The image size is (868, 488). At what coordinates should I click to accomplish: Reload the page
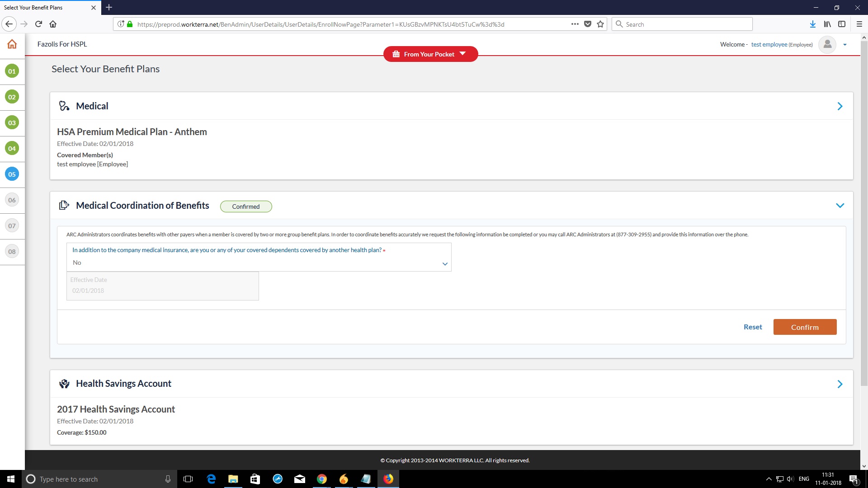[x=38, y=24]
